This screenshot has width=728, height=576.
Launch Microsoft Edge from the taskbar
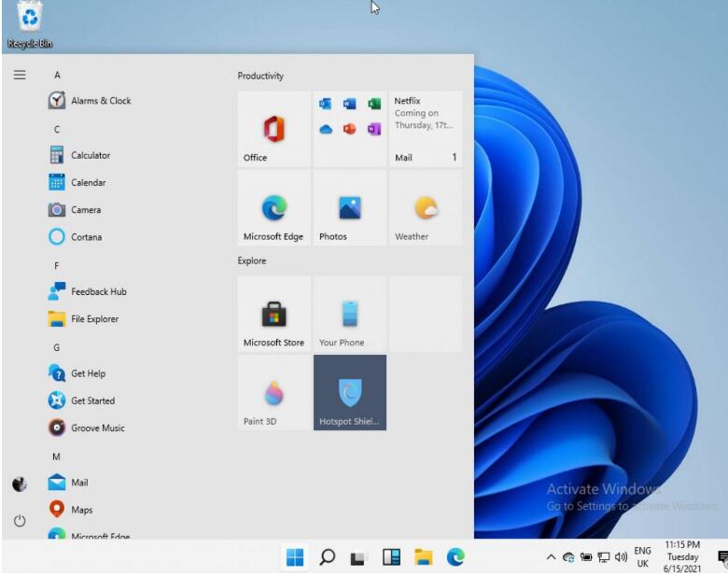[455, 557]
